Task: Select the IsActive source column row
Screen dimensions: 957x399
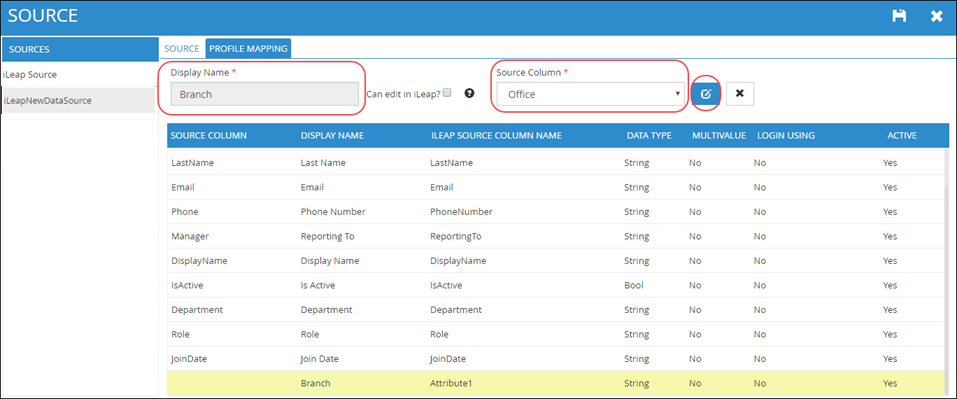Action: [555, 285]
